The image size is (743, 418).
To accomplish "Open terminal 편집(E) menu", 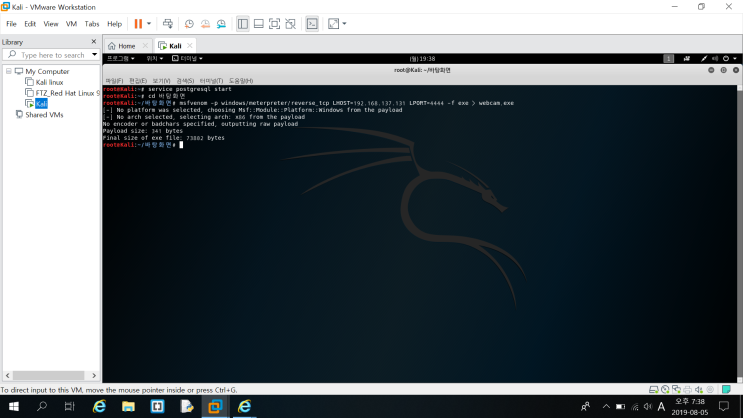I will [137, 81].
